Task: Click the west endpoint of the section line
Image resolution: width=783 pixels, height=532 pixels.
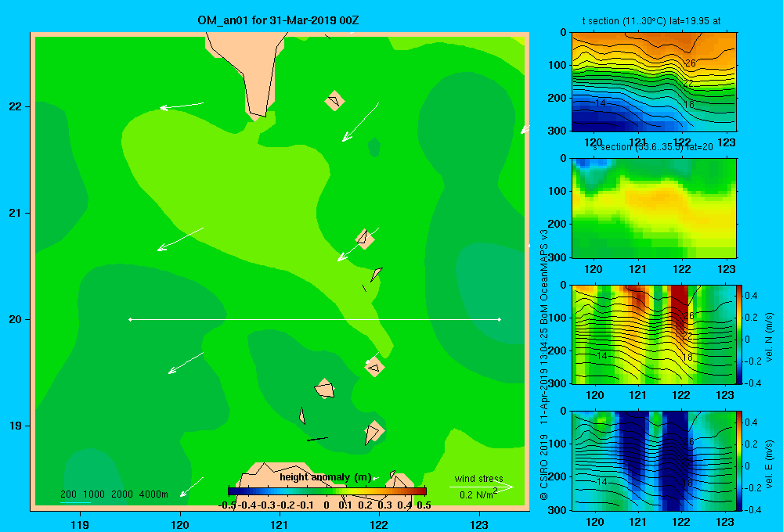Action: click(x=130, y=319)
